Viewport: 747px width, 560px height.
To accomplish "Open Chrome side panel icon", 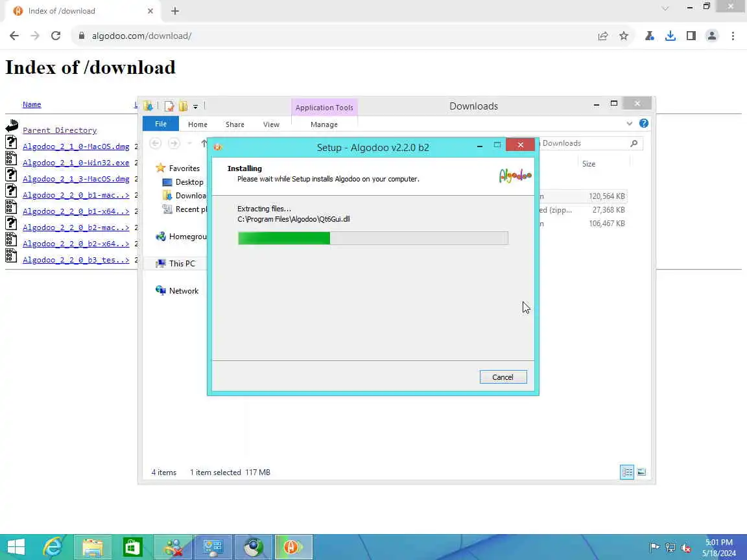I will coord(691,36).
